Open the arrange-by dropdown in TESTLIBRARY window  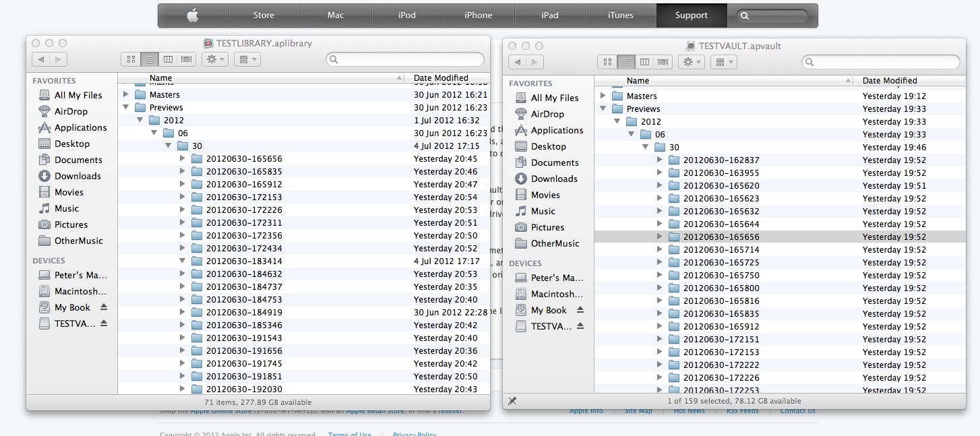247,59
